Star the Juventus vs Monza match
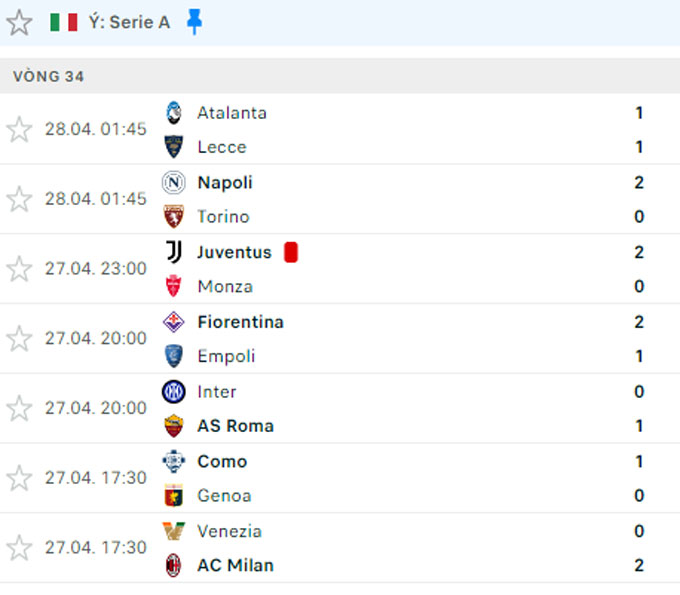 [19, 269]
